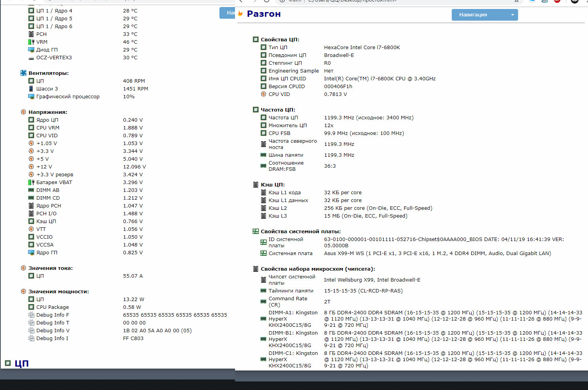Click the flame icon beside the Разгон heading
The width and height of the screenshot is (588, 390).
click(x=241, y=14)
